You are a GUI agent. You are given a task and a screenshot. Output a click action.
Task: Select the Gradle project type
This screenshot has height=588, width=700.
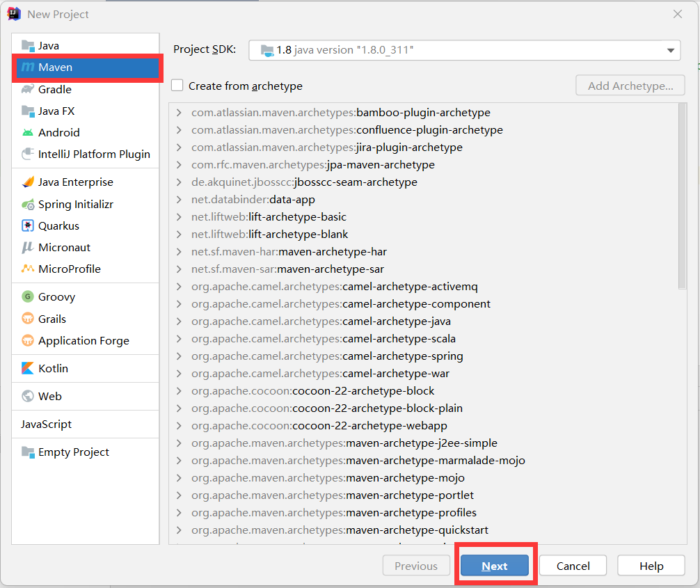(x=86, y=89)
